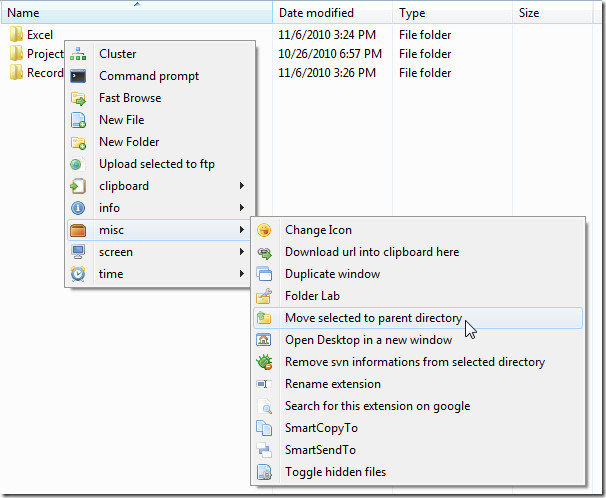Expand the info submenu arrow
The height and width of the screenshot is (498, 606).
coord(241,208)
